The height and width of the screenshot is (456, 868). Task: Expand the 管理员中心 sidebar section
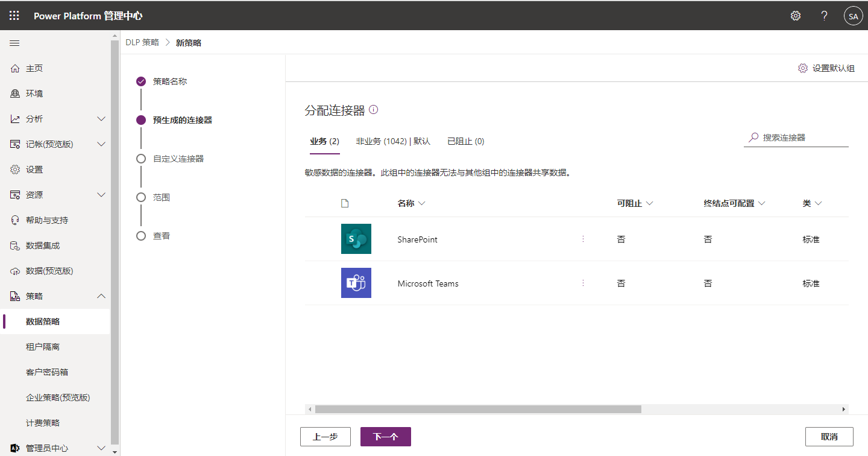(x=101, y=448)
